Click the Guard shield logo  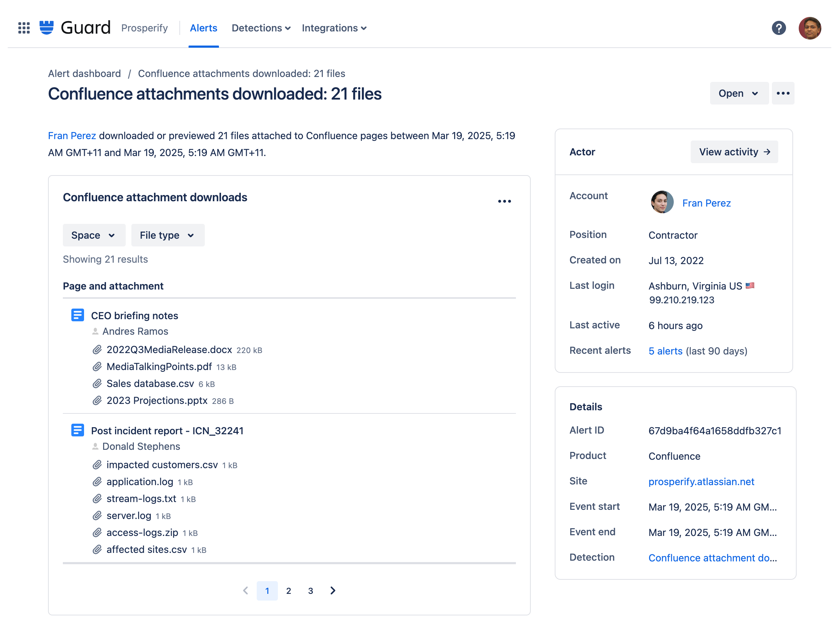(46, 28)
